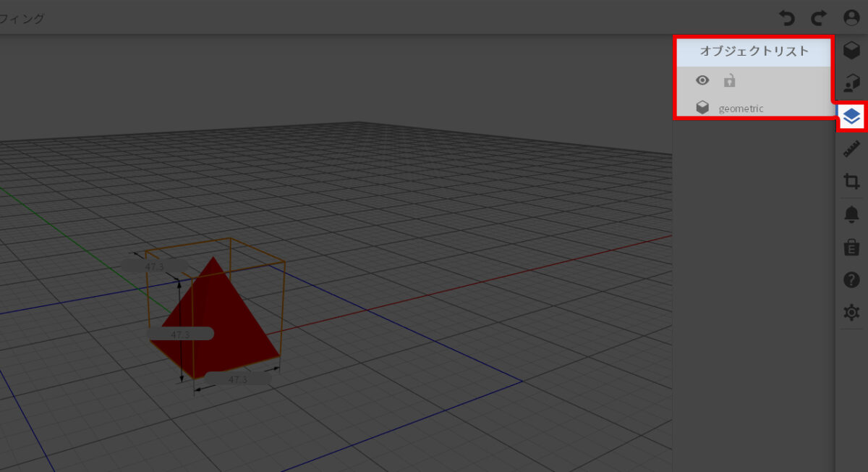Click the undo arrow icon
Viewport: 868px width, 472px height.
(x=786, y=17)
